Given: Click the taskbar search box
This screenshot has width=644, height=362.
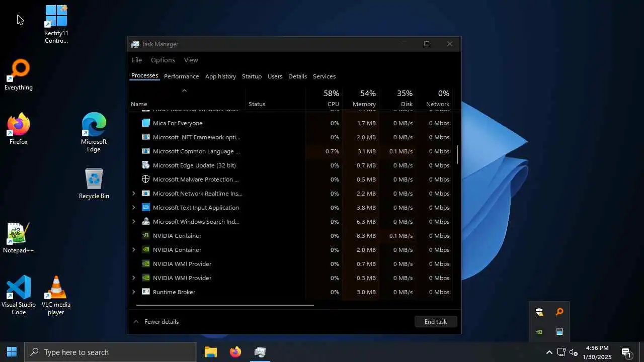Looking at the screenshot, I should (111, 352).
